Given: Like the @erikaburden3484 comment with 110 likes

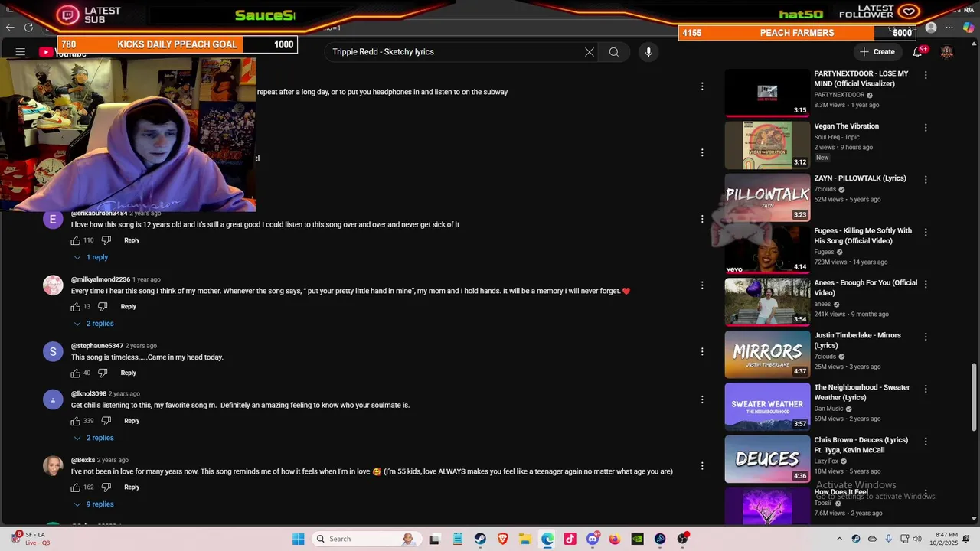Looking at the screenshot, I should tap(76, 240).
